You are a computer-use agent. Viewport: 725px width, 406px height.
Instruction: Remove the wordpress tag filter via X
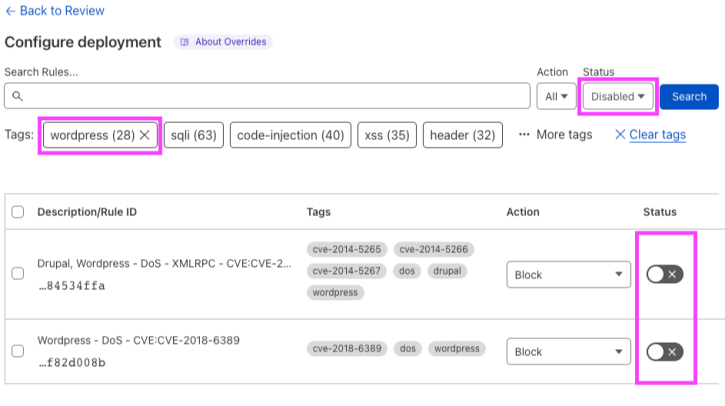click(145, 135)
